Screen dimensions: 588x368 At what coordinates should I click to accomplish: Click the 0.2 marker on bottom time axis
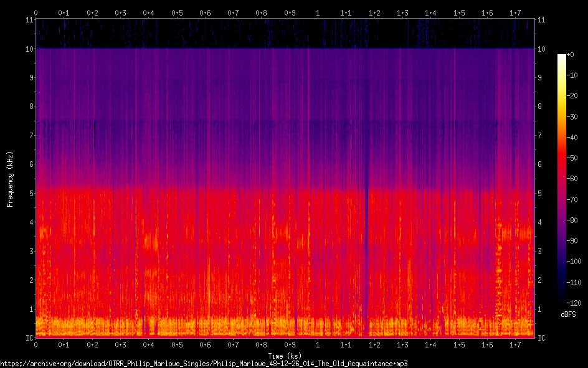pos(92,345)
